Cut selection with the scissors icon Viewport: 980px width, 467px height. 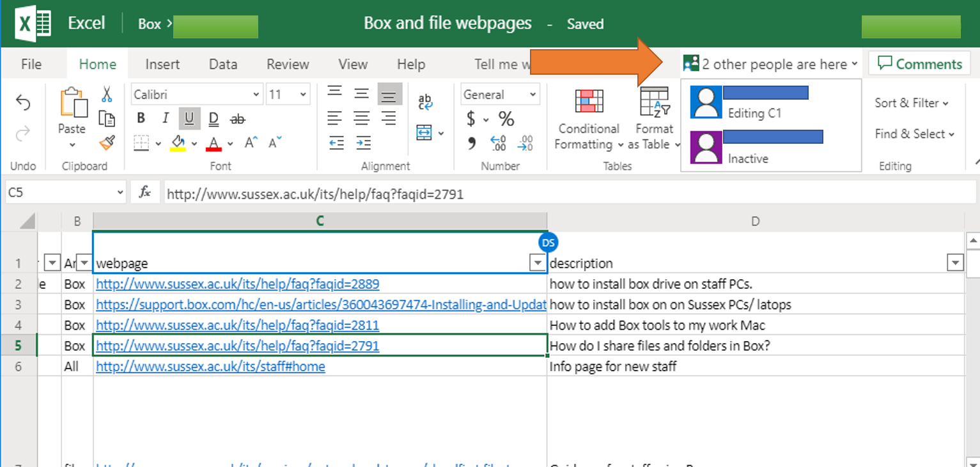pos(107,95)
